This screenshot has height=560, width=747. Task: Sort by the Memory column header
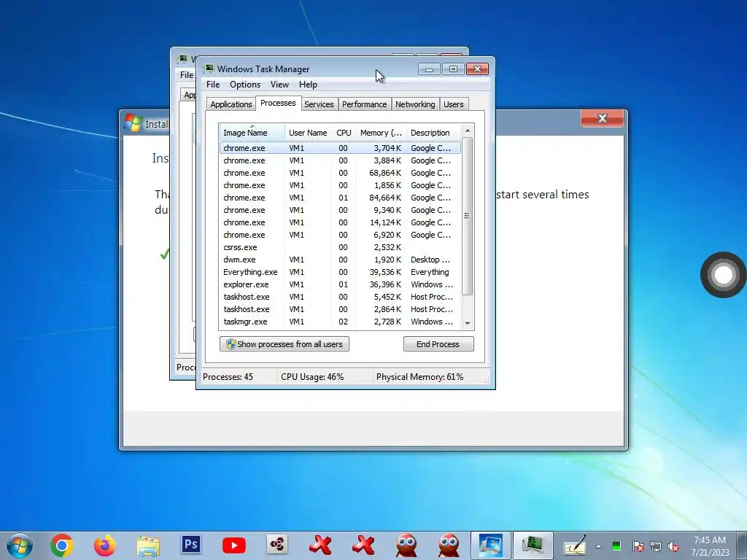(x=381, y=133)
